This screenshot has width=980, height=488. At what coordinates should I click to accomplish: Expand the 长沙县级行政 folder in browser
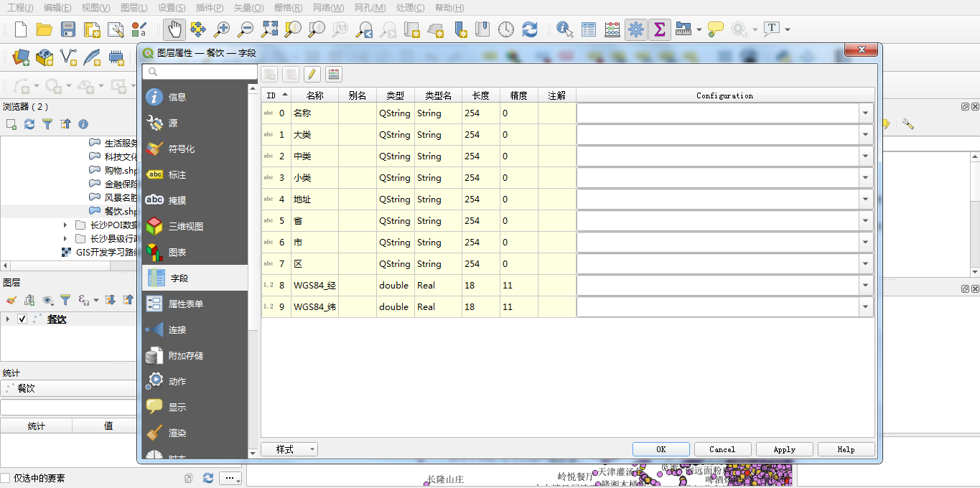tap(65, 238)
